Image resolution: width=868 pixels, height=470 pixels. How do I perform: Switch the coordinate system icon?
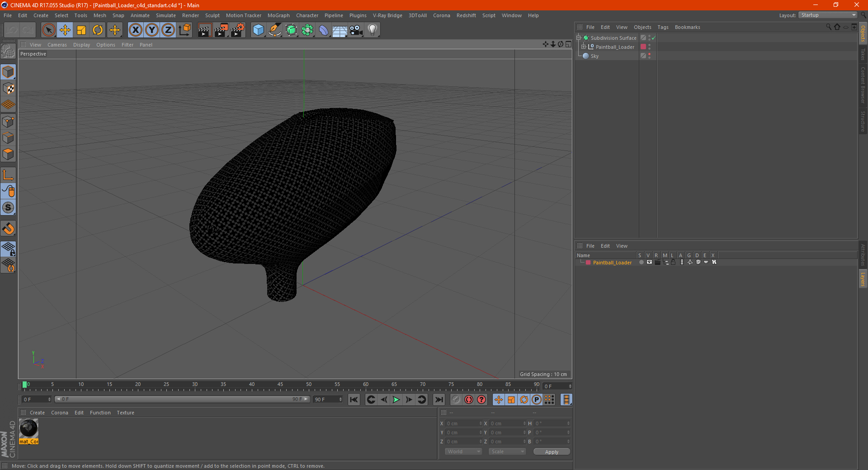pos(184,30)
